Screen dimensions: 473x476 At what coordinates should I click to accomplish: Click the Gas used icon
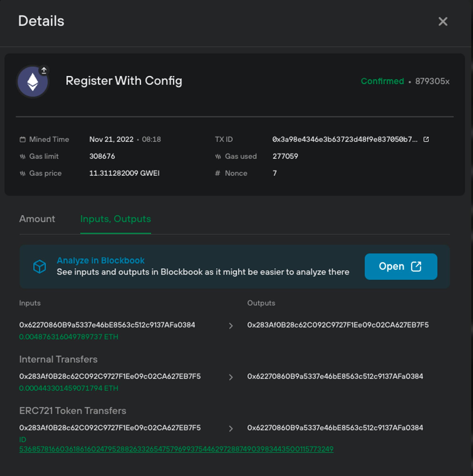218,156
